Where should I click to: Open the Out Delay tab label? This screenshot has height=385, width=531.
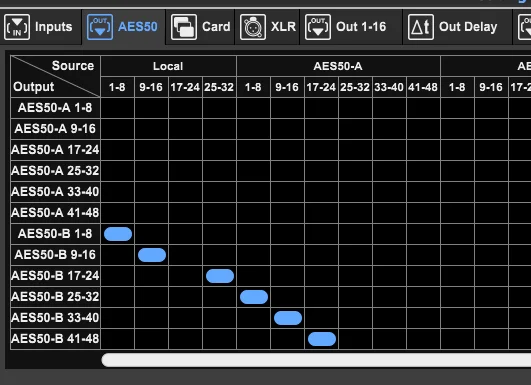[468, 27]
